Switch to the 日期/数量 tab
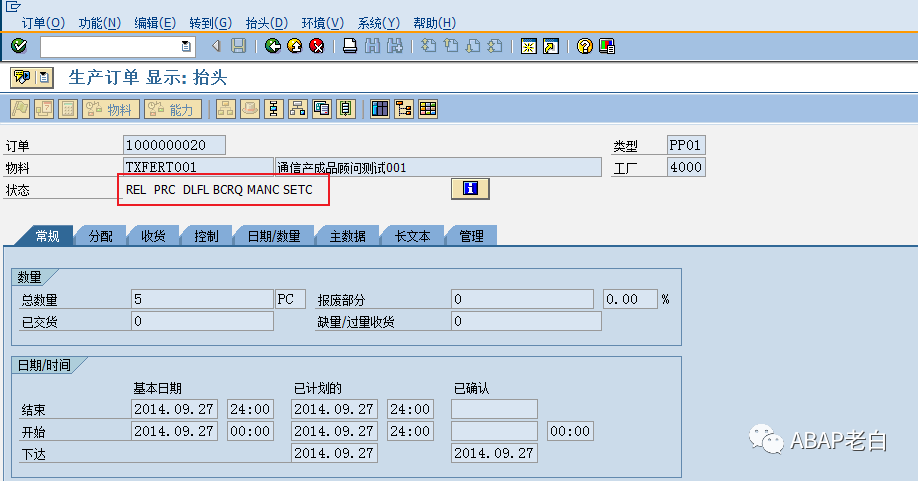Viewport: 918px width, 481px height. click(273, 236)
